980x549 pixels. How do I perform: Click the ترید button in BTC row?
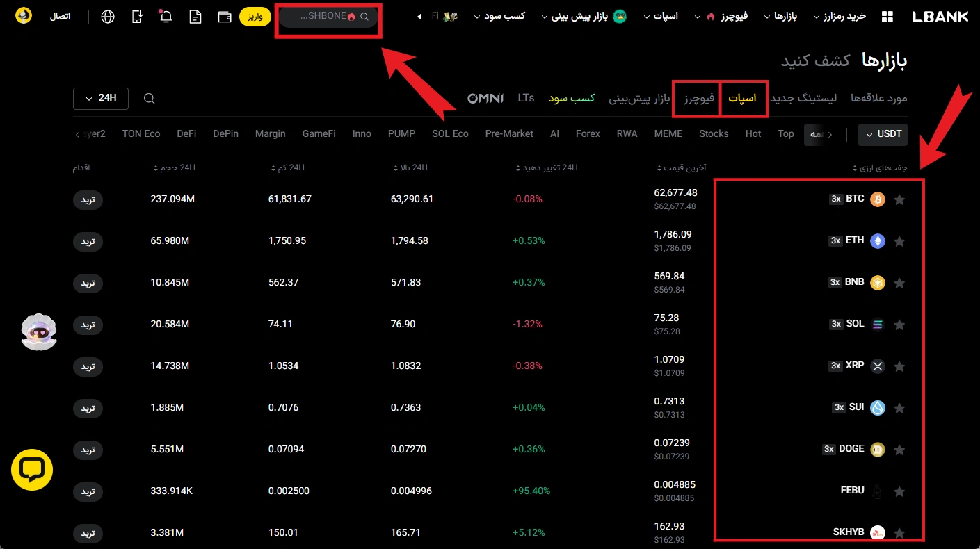pyautogui.click(x=88, y=200)
